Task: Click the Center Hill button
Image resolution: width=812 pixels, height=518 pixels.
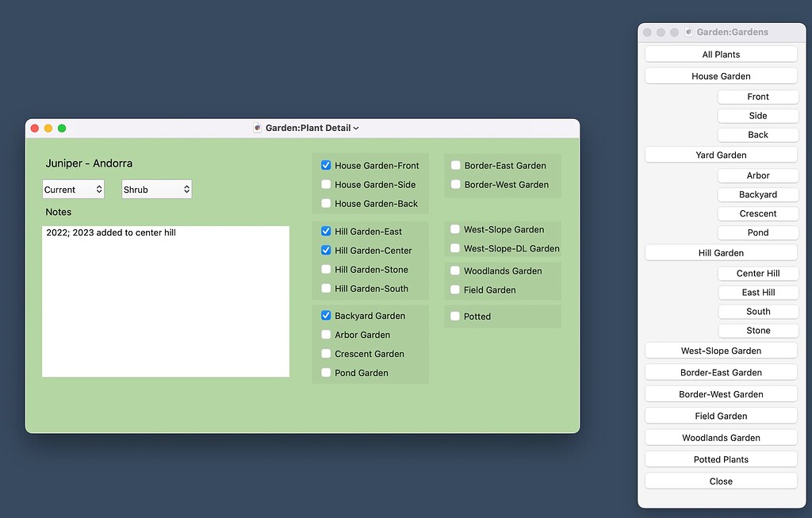Action: pyautogui.click(x=757, y=273)
